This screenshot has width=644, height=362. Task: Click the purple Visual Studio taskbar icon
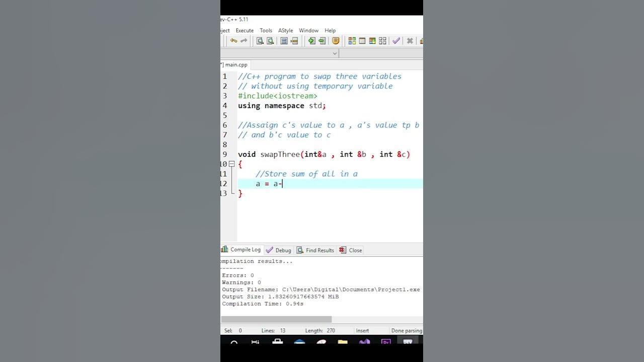point(364,342)
